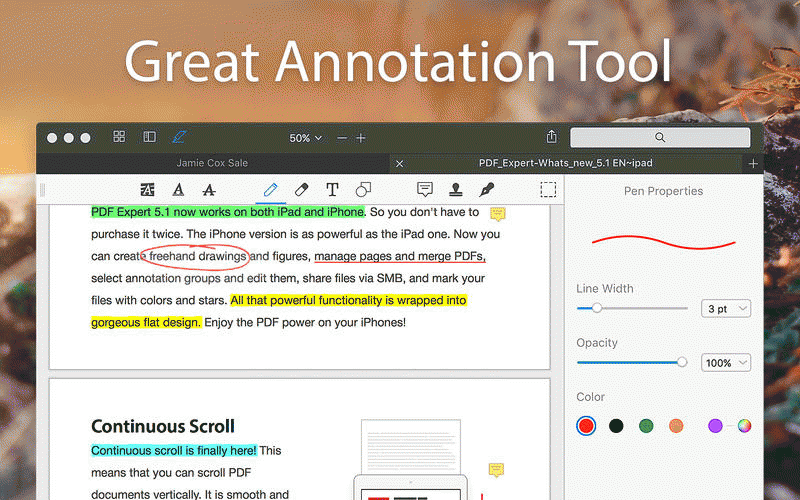Click cyan highlight 'Continuous scroll is finally here!'
Viewport: 800px width, 500px height.
point(174,451)
